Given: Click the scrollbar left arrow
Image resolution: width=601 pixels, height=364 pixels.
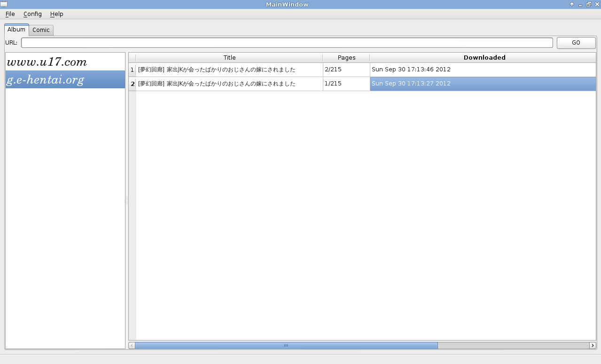Looking at the screenshot, I should coord(132,345).
